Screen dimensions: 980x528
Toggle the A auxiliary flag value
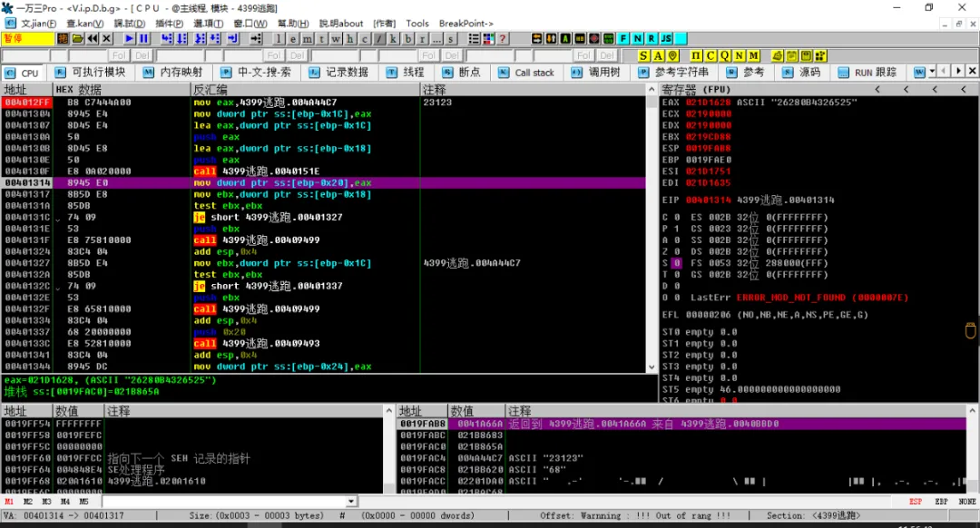click(x=676, y=240)
